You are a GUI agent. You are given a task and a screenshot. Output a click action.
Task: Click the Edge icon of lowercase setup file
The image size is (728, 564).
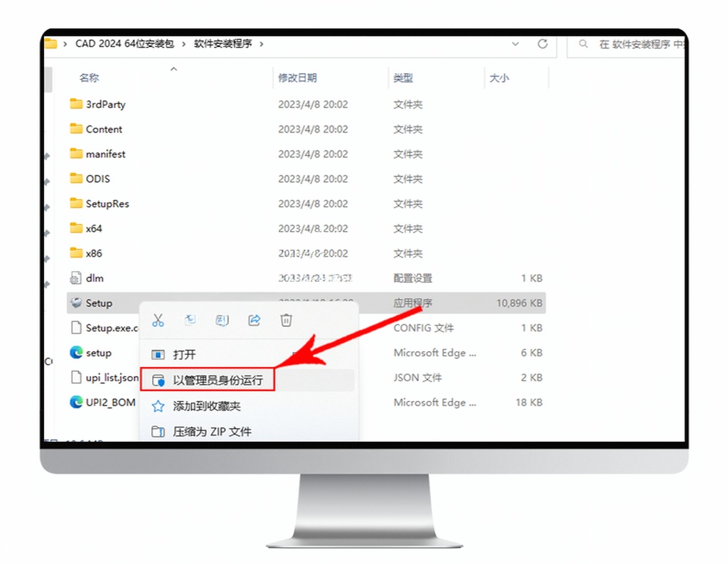(x=75, y=353)
